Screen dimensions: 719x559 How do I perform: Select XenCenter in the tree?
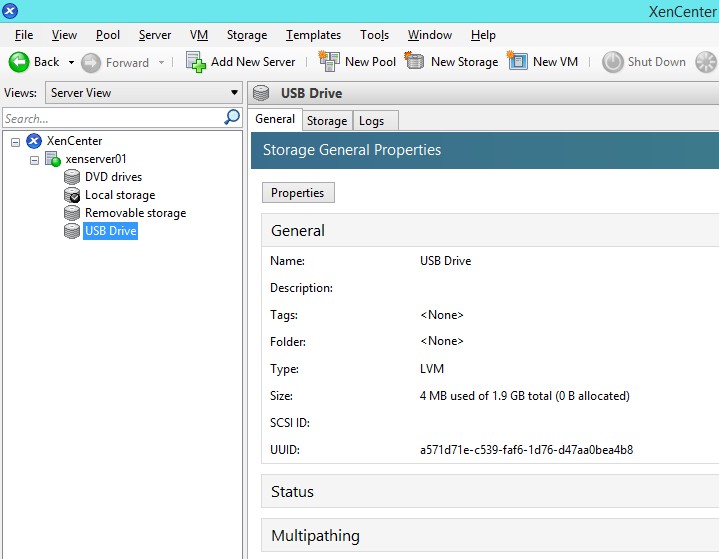pos(74,141)
